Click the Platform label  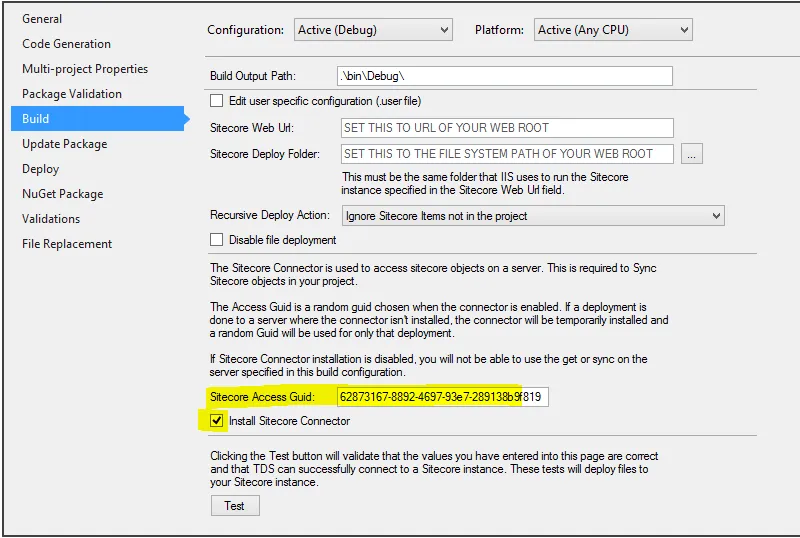click(499, 30)
